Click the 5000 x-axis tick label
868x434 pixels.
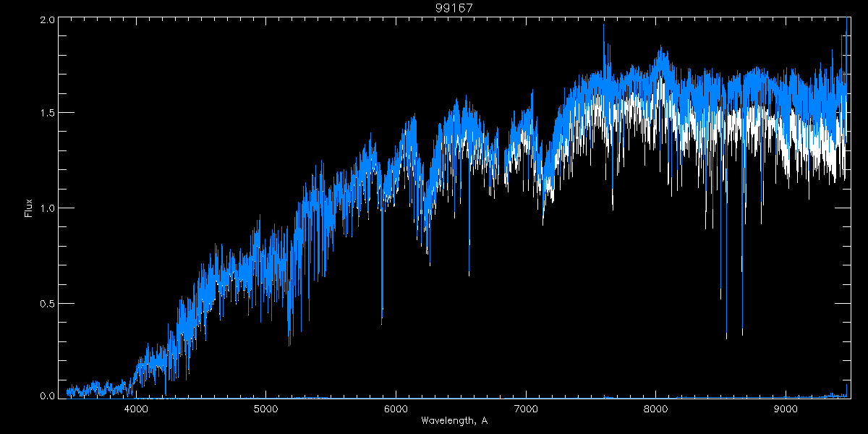pyautogui.click(x=265, y=408)
